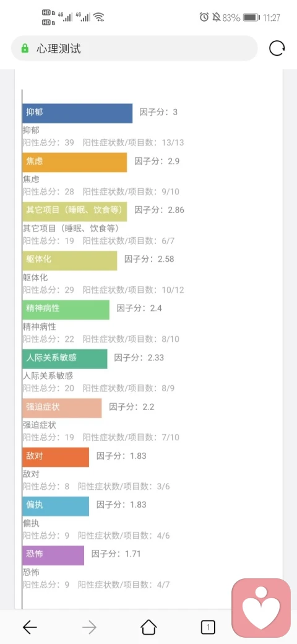Viewport: 297px width, 644px height.
Task: Click the light blue 偏执 bar
Action: click(x=56, y=506)
